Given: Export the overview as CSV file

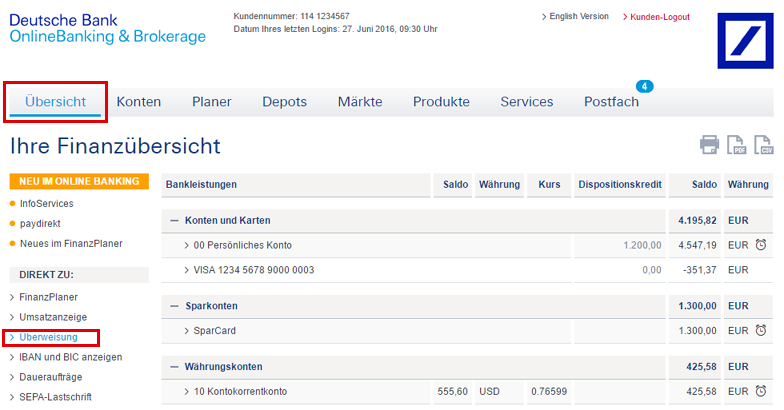Looking at the screenshot, I should tap(764, 145).
